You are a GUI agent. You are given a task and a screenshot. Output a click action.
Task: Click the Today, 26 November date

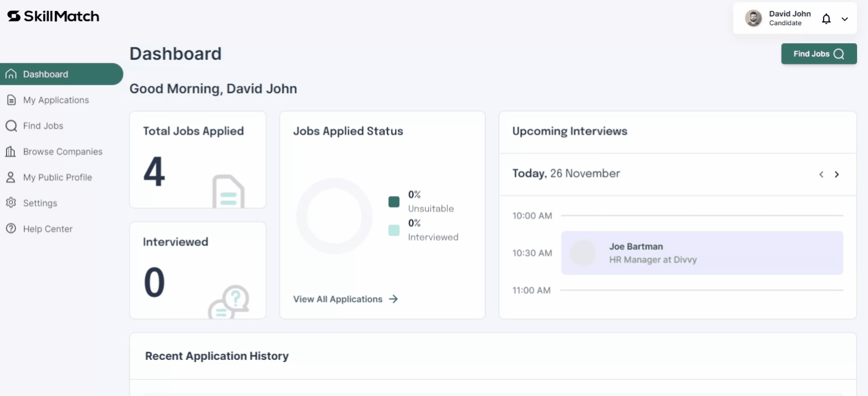coord(566,173)
